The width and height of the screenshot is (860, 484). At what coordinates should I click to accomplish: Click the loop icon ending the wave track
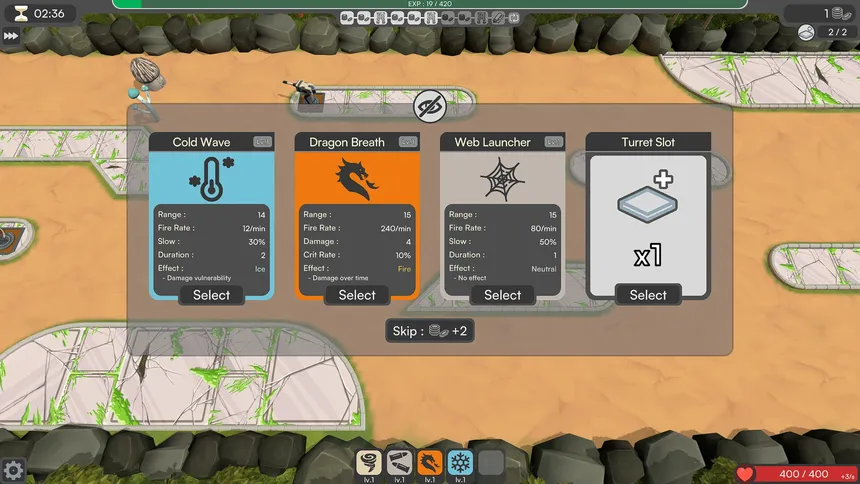[514, 18]
